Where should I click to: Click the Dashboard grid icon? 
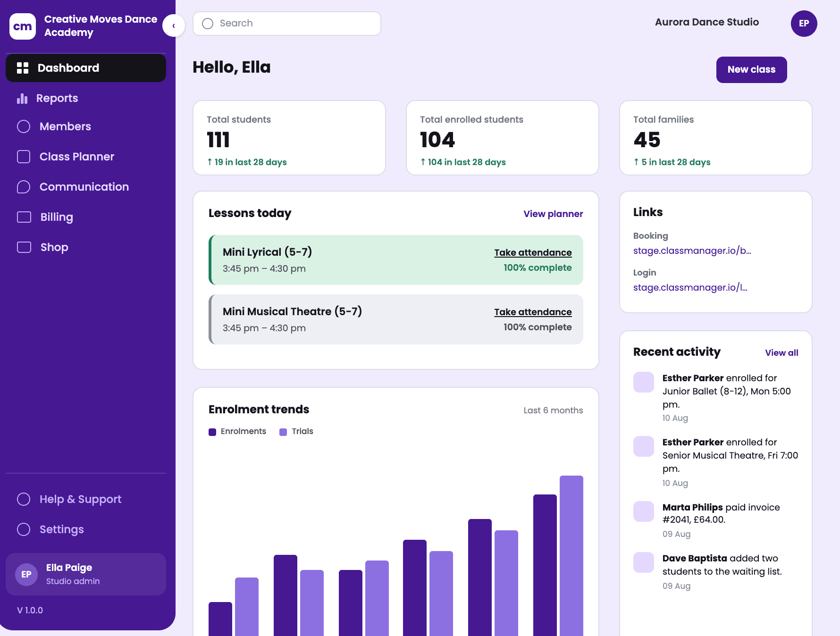coord(23,68)
